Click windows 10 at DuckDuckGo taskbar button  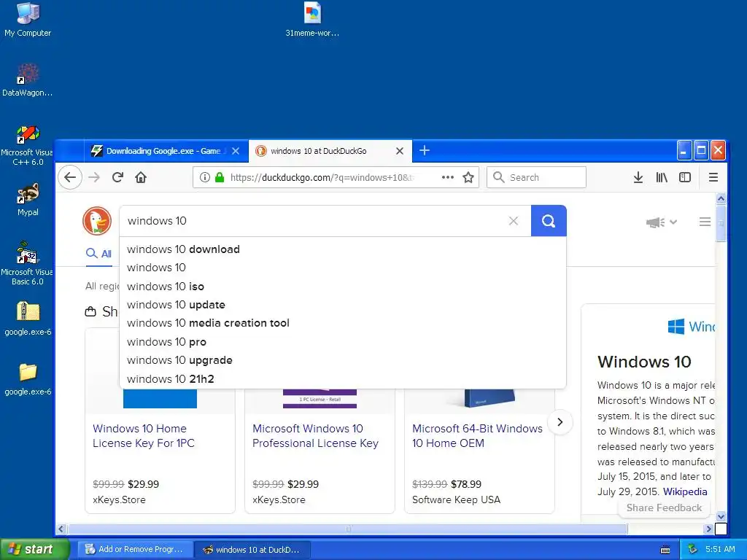(x=253, y=550)
